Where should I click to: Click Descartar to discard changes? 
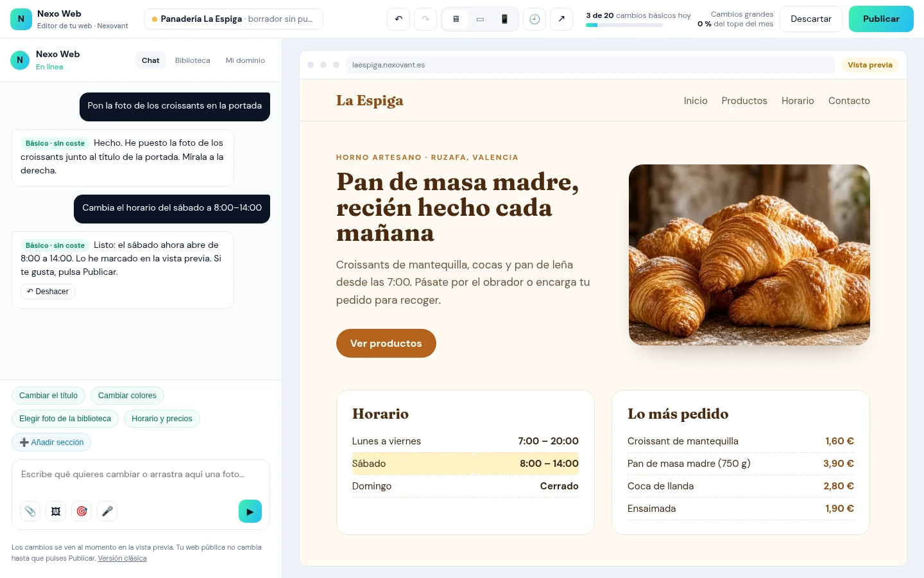tap(810, 19)
